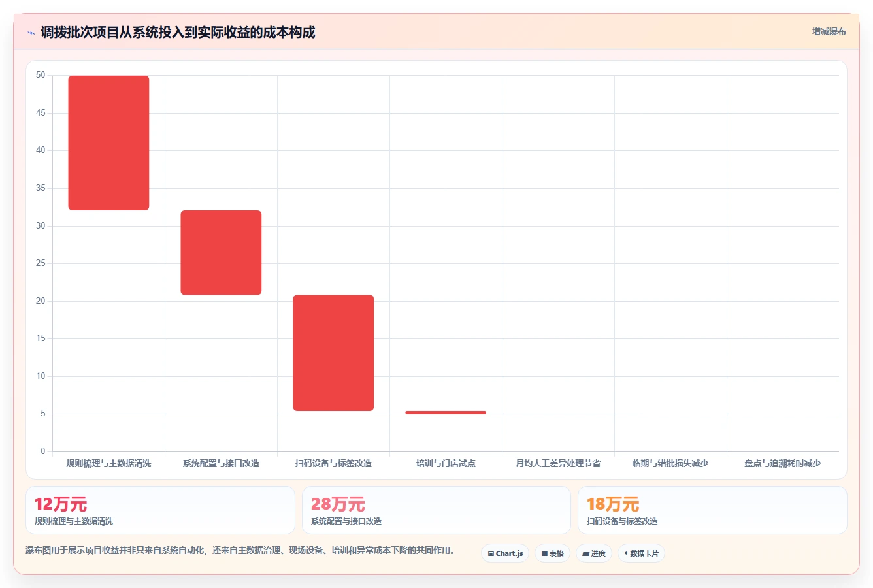Click x-axis label 系统配置与接口改造

221,463
